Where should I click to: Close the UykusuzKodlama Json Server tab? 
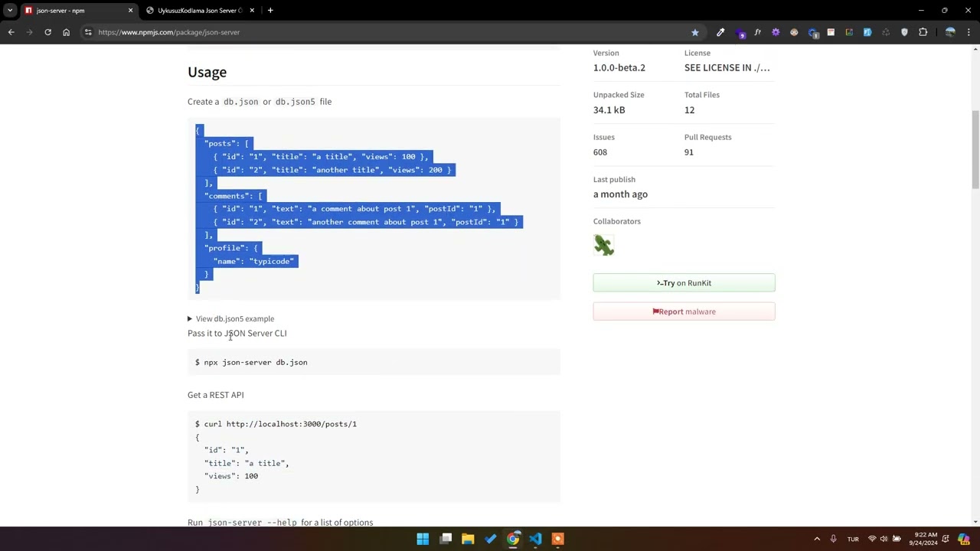coord(252,11)
